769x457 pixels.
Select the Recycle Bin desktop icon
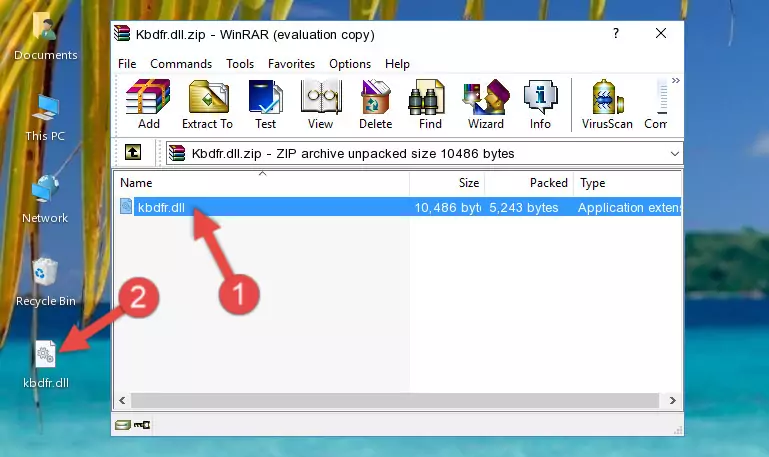pos(46,282)
